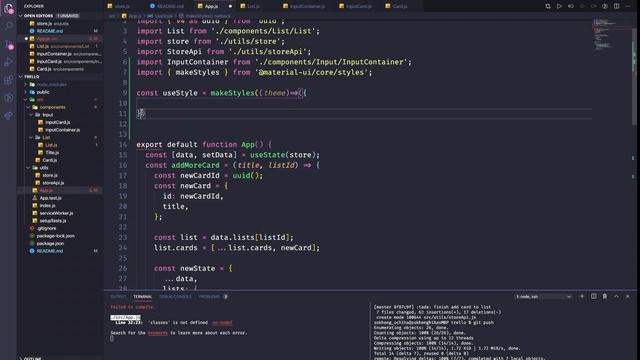This screenshot has height=360, width=640.
Task: Maximize the panel with the up chevron
Action: tap(616, 296)
